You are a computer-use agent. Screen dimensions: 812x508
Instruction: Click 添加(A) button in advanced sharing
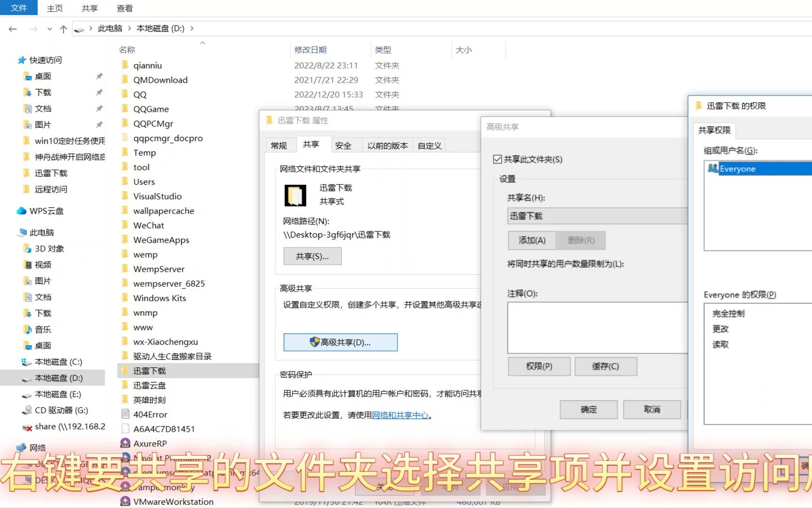(x=532, y=240)
